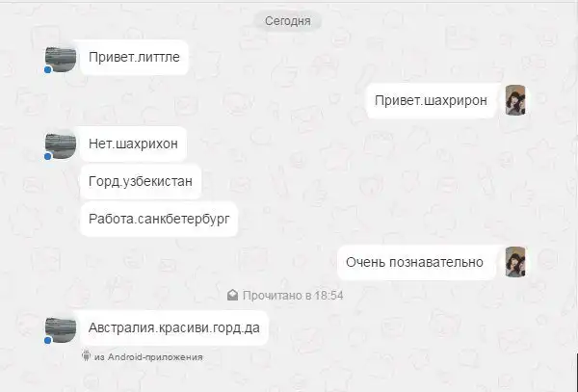
Task: Select the "Нет.шахрихон" message bubble
Action: click(x=133, y=144)
